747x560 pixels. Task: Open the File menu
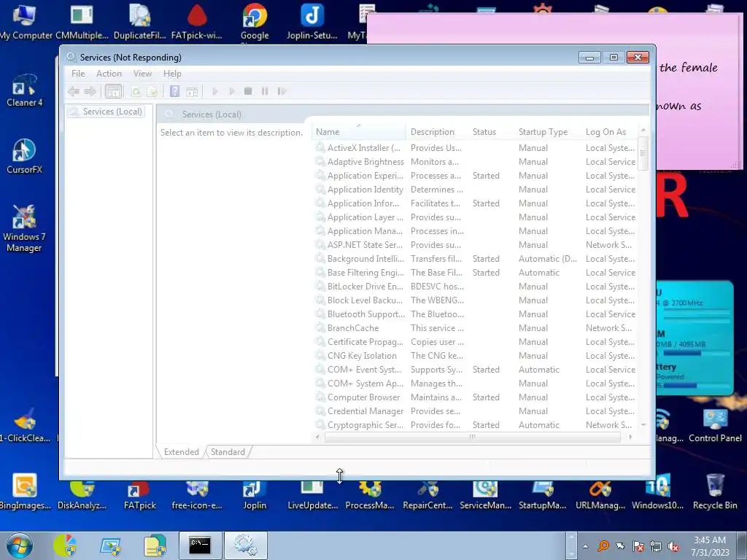tap(78, 74)
